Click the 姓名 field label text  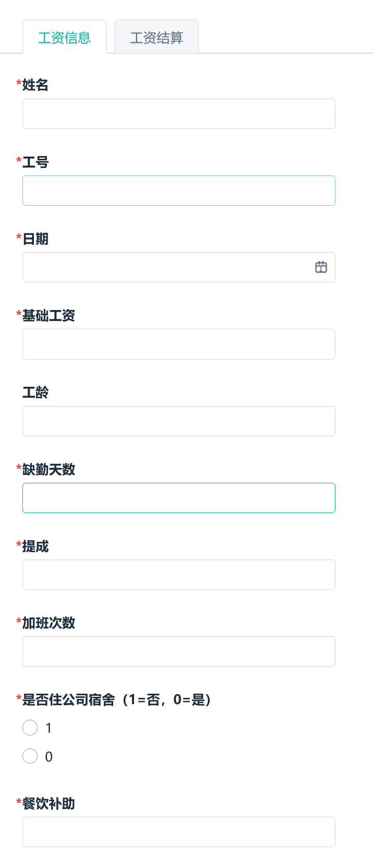35,85
